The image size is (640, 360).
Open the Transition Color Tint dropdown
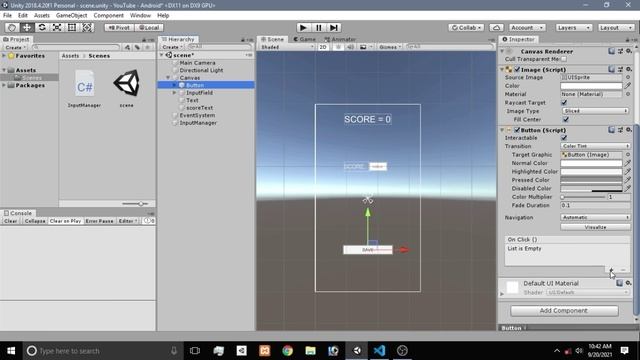[595, 146]
